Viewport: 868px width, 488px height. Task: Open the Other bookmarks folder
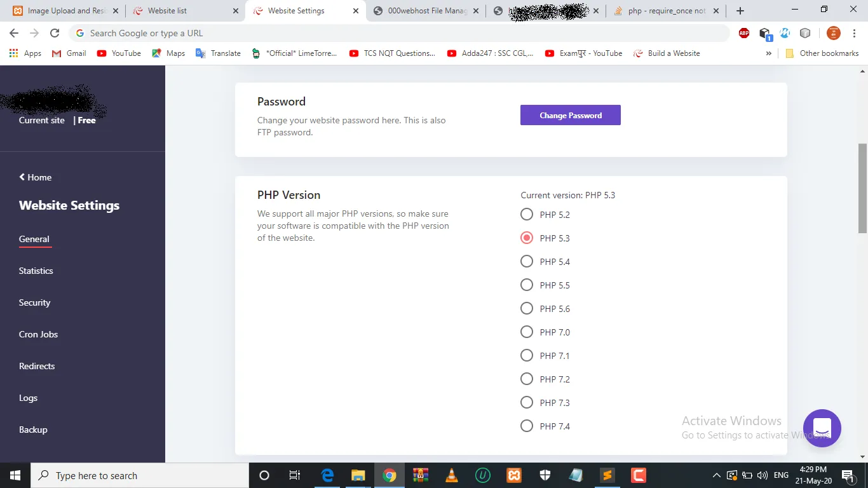(x=822, y=53)
